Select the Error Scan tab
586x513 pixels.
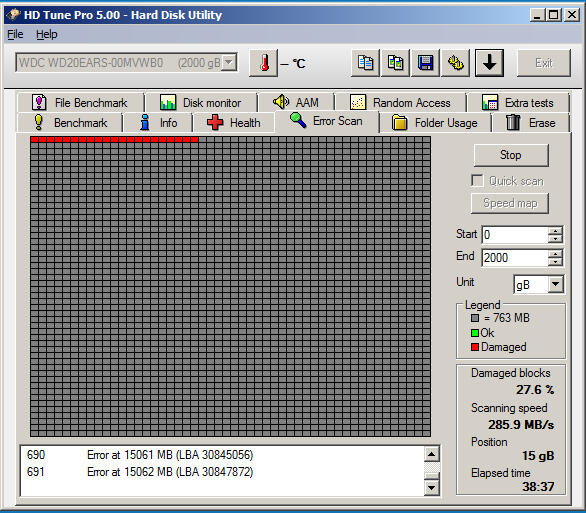(x=327, y=121)
